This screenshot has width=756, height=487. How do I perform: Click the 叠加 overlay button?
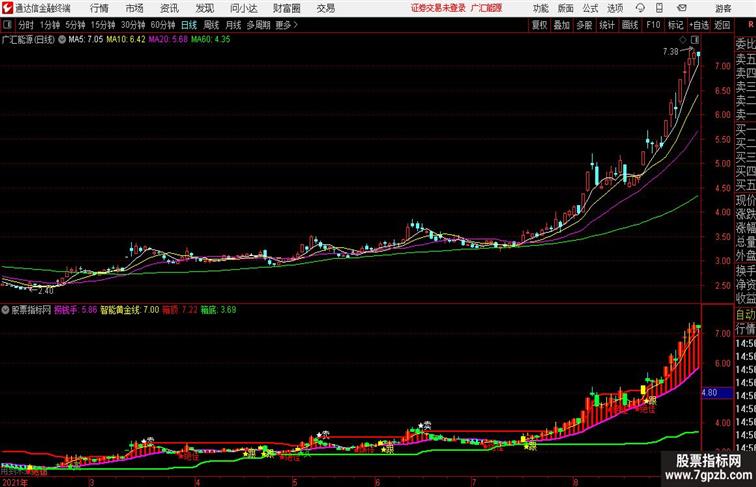click(562, 25)
